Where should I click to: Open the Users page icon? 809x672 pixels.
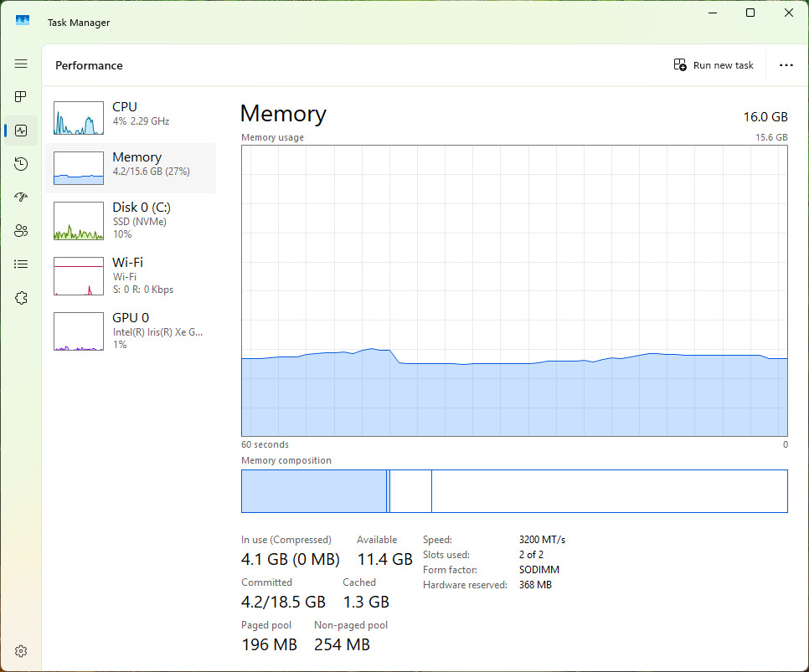[21, 230]
